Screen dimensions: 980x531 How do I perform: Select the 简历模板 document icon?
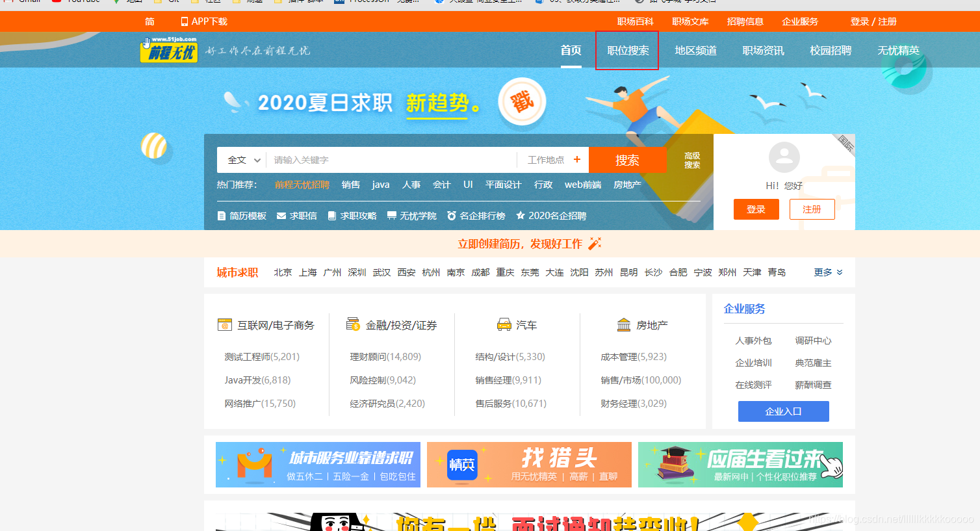pyautogui.click(x=222, y=215)
